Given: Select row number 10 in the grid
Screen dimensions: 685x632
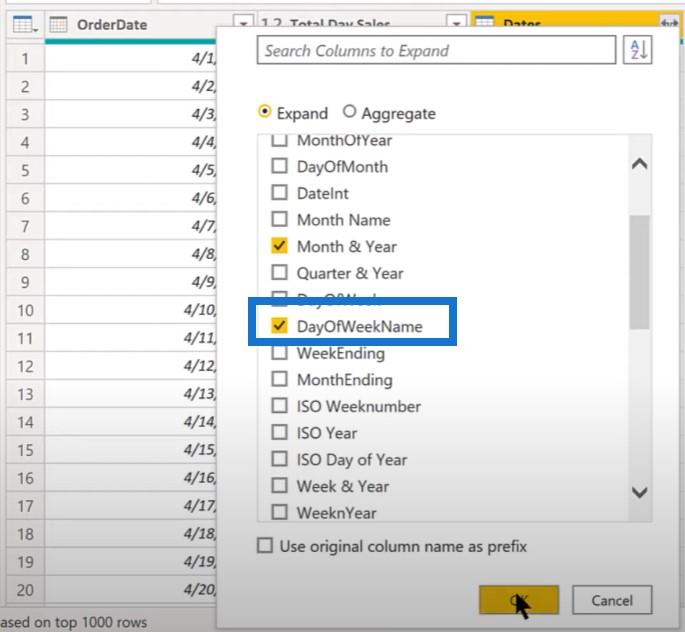Looking at the screenshot, I should [x=25, y=310].
